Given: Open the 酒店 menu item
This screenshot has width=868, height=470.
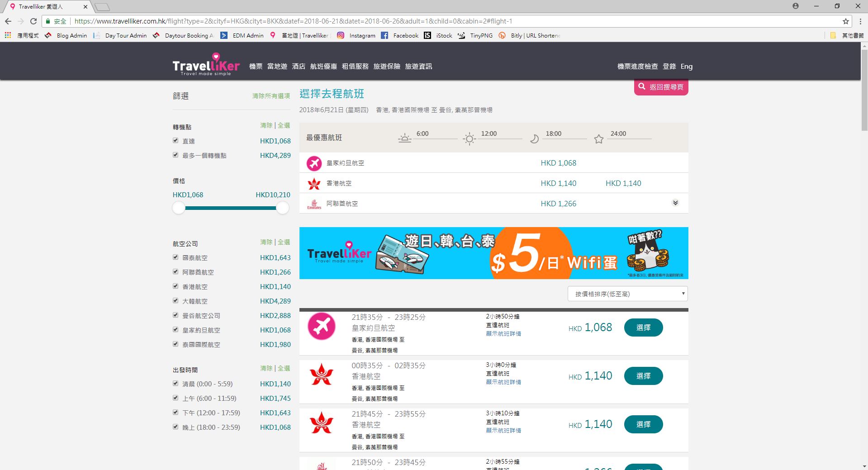Looking at the screenshot, I should pyautogui.click(x=299, y=66).
